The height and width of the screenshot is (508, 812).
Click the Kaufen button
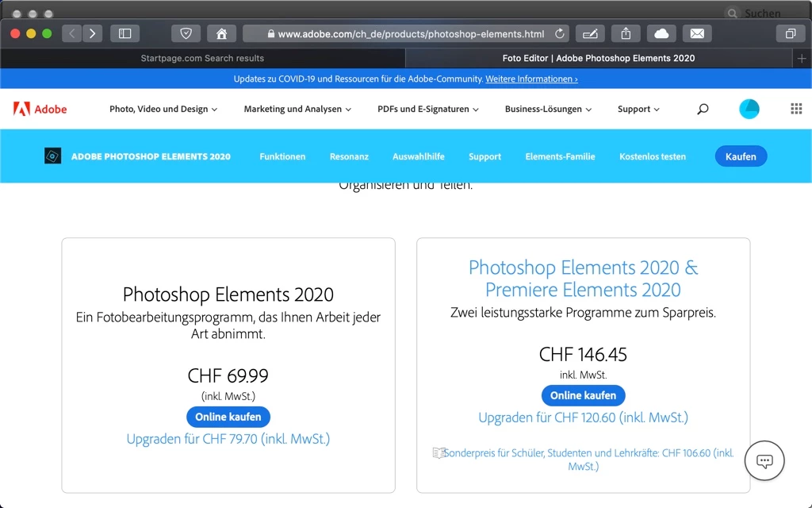coord(741,156)
